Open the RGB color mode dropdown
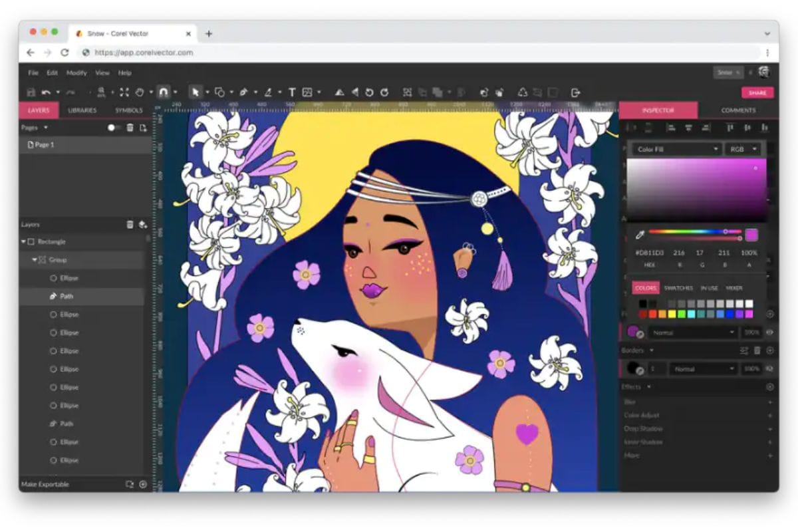798x532 pixels. pyautogui.click(x=744, y=150)
